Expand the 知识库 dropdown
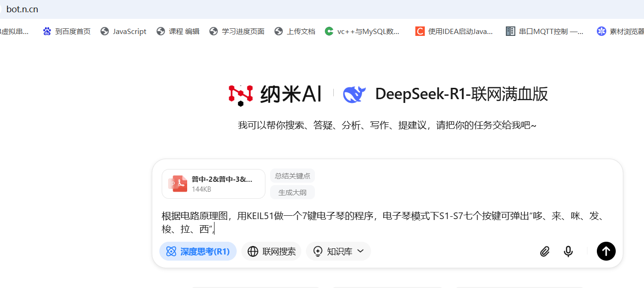The image size is (644, 288). [x=339, y=252]
